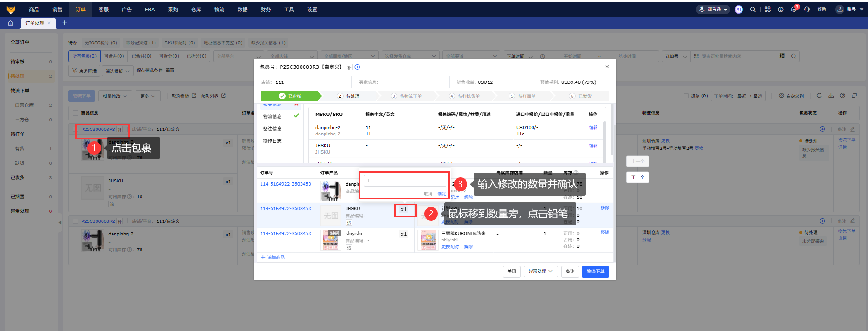Open the customer support headset icon
Screen dimensions: 868x331
[807, 10]
